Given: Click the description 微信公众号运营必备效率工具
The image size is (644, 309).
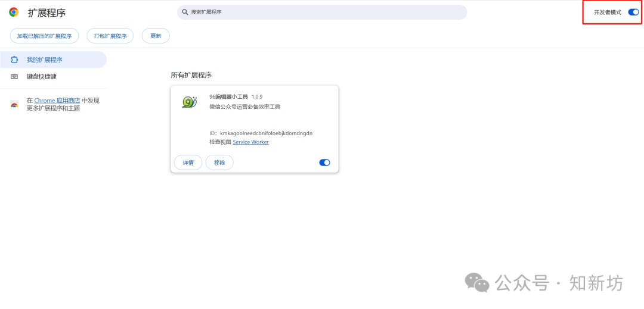Looking at the screenshot, I should tap(245, 107).
